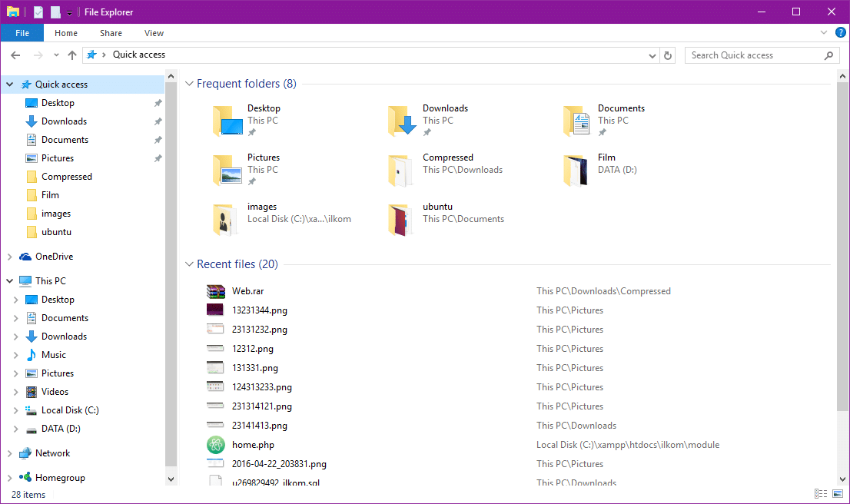
Task: Select the 131331.png recent file
Action: point(255,368)
